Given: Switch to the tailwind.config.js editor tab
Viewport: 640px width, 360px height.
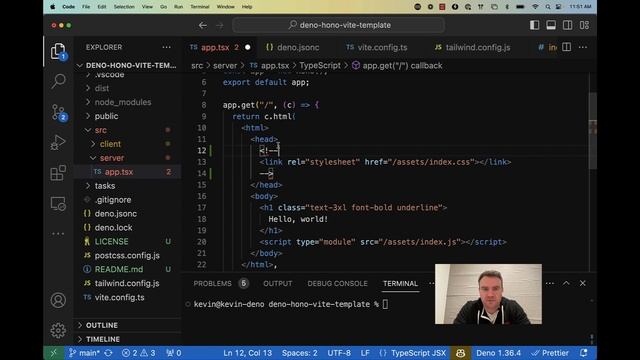Looking at the screenshot, I should coord(478,47).
